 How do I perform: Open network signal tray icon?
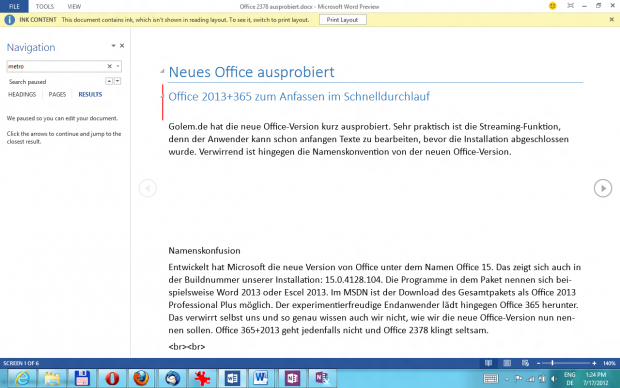click(530, 379)
